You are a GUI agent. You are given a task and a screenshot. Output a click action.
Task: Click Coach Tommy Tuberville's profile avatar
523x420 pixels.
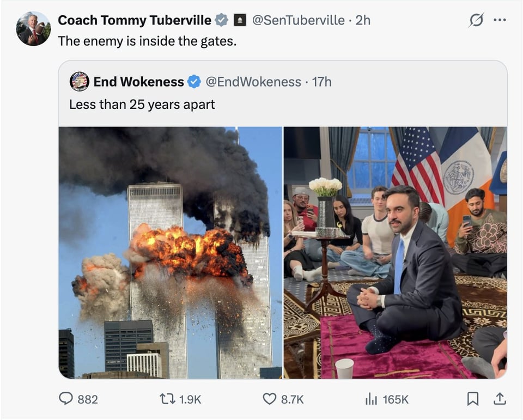click(33, 24)
